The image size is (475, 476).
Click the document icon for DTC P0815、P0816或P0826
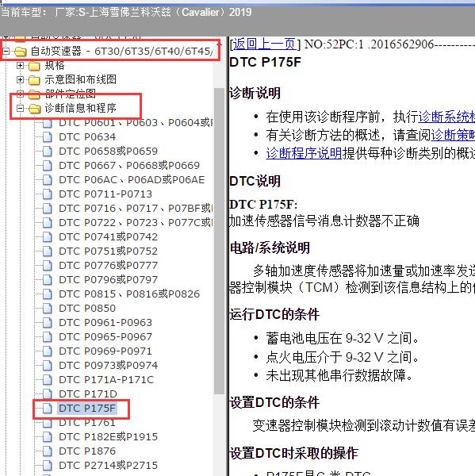click(48, 294)
